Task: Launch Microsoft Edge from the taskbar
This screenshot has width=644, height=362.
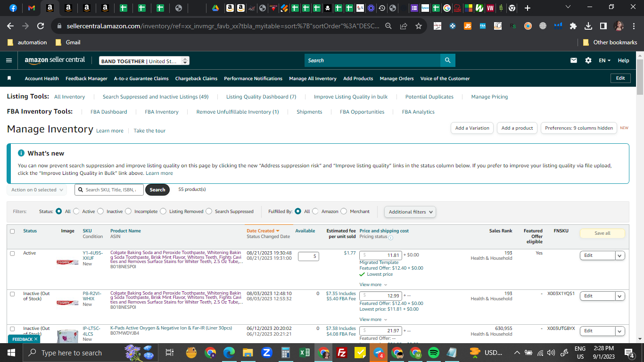Action: [229, 353]
